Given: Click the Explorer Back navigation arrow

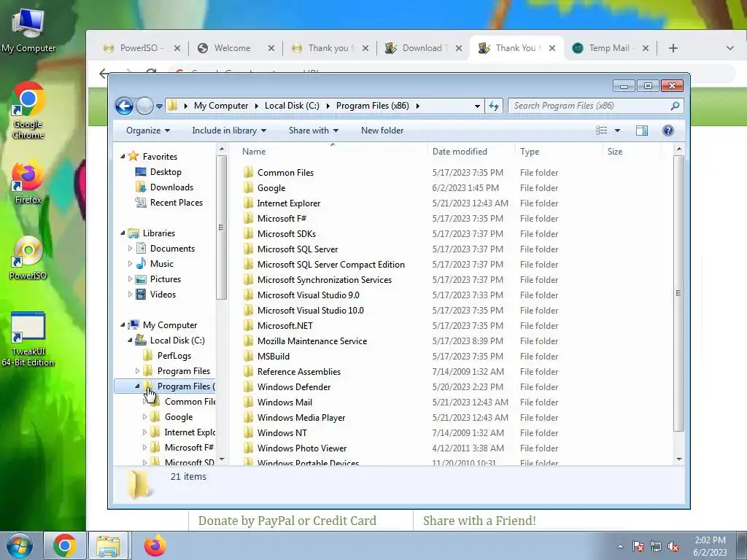Looking at the screenshot, I should point(124,106).
